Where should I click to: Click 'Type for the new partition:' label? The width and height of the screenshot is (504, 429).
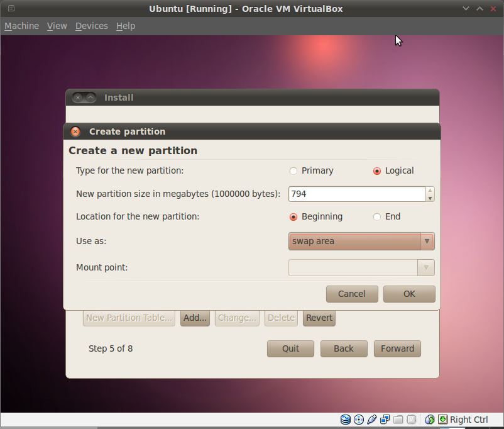tap(130, 170)
